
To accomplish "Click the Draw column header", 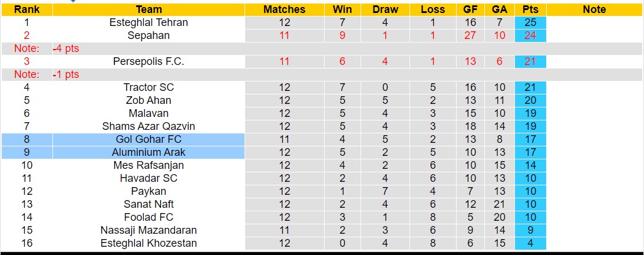I will pyautogui.click(x=385, y=9).
